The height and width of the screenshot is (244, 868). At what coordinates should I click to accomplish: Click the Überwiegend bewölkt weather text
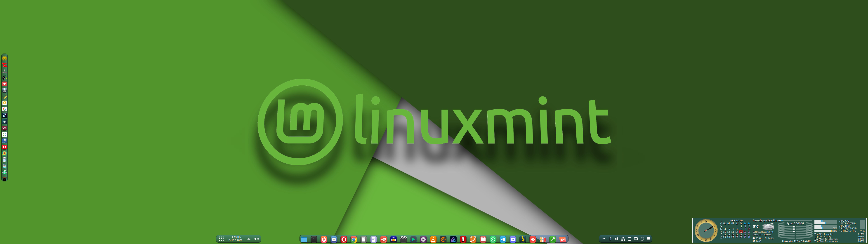tap(764, 221)
